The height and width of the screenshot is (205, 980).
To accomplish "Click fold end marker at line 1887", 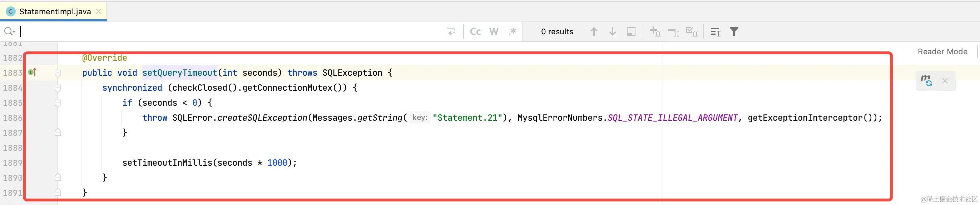I will click(58, 132).
